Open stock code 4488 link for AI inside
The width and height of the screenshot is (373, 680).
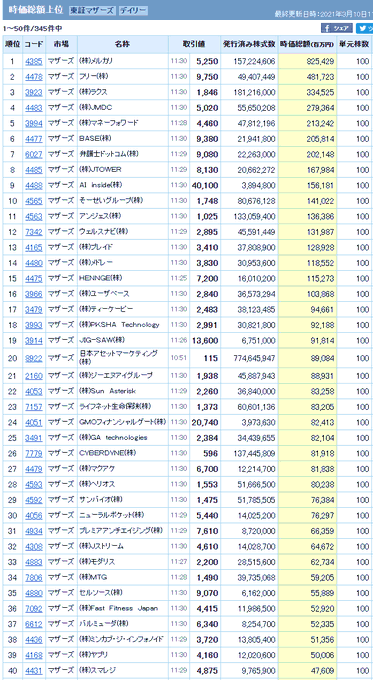click(x=33, y=186)
